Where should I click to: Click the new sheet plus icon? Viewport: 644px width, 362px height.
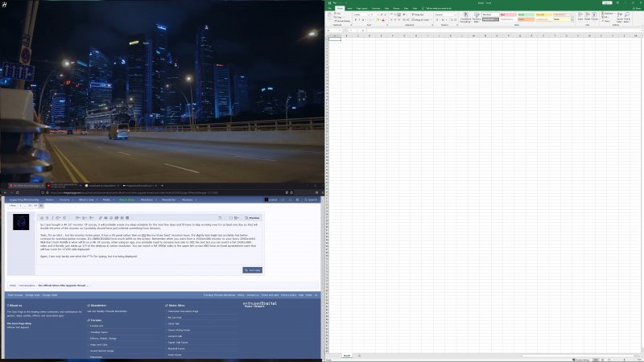(x=359, y=356)
